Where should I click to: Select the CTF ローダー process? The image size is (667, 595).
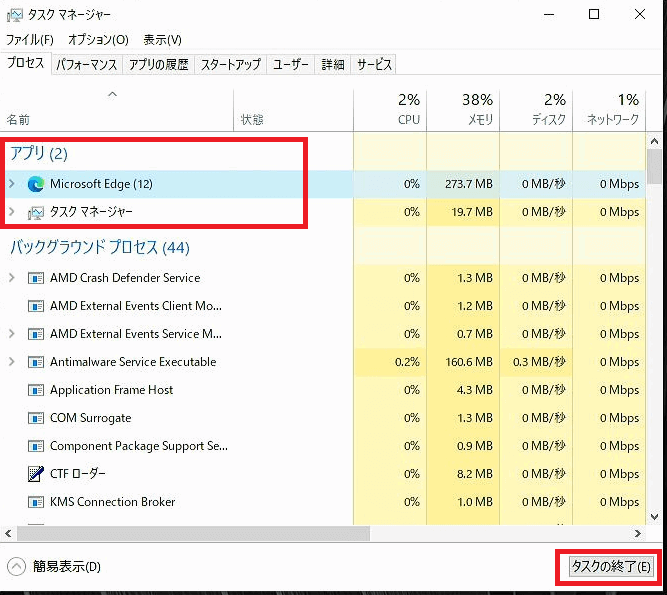tap(78, 474)
